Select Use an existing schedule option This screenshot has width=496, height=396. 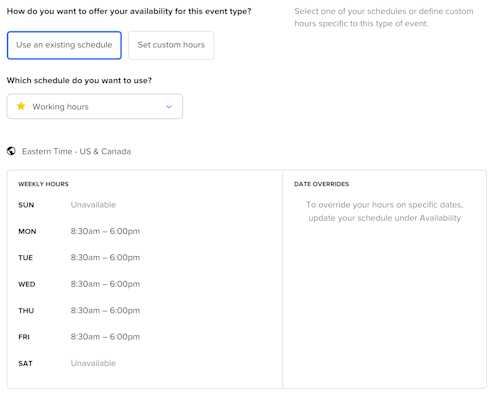(64, 45)
